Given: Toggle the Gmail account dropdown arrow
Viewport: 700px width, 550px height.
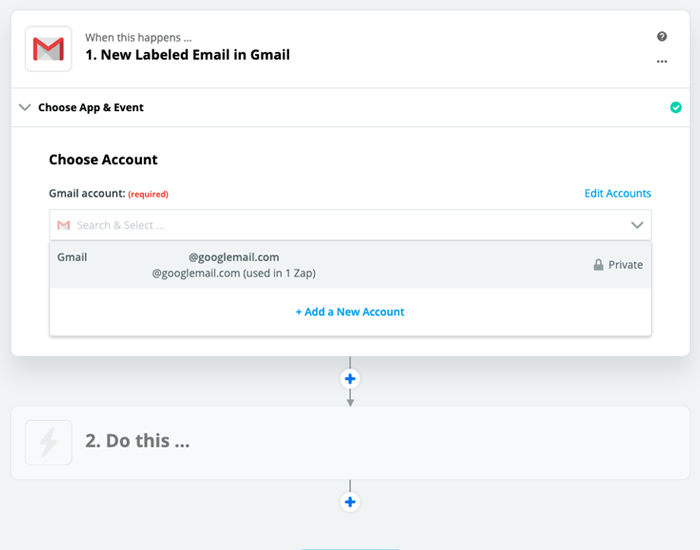Looking at the screenshot, I should pos(637,225).
